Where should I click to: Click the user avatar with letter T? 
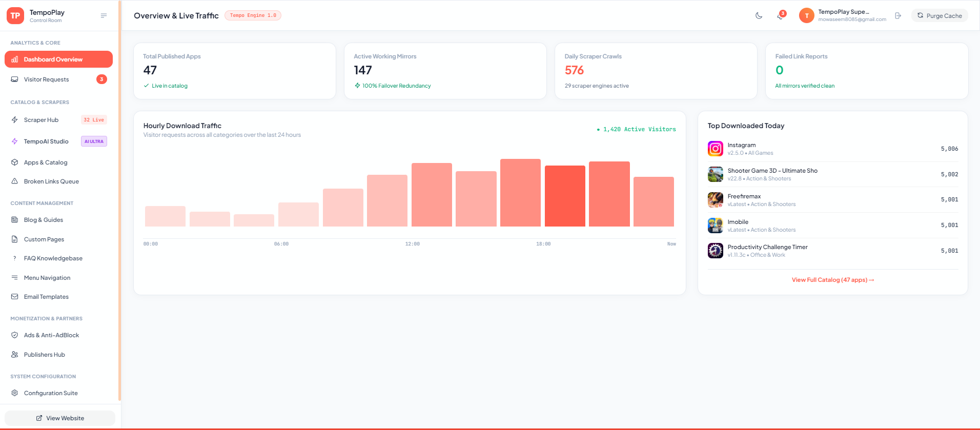[x=807, y=16]
